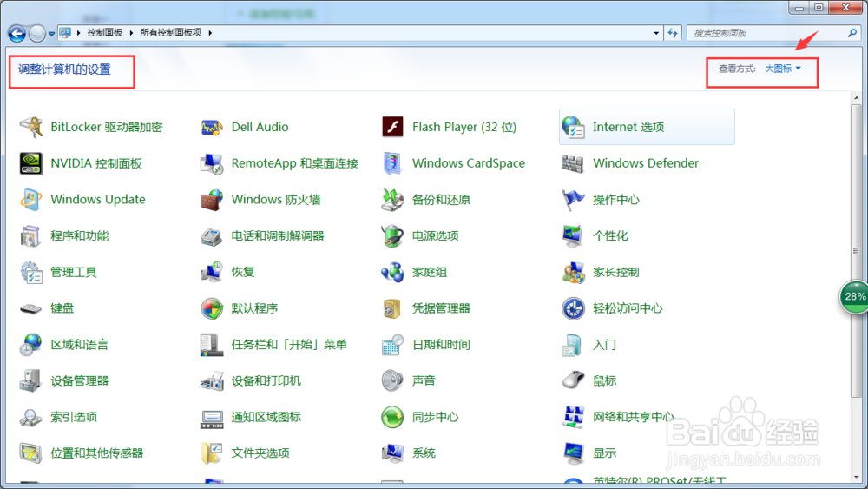Screen dimensions: 868x489
Task: Open 键盘 keyboard icon
Action: [31, 308]
